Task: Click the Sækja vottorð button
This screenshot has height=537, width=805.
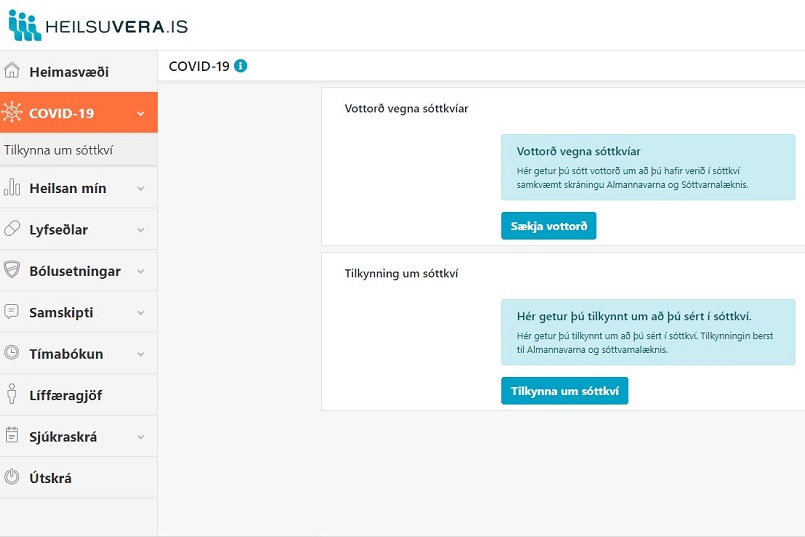Action: (548, 226)
